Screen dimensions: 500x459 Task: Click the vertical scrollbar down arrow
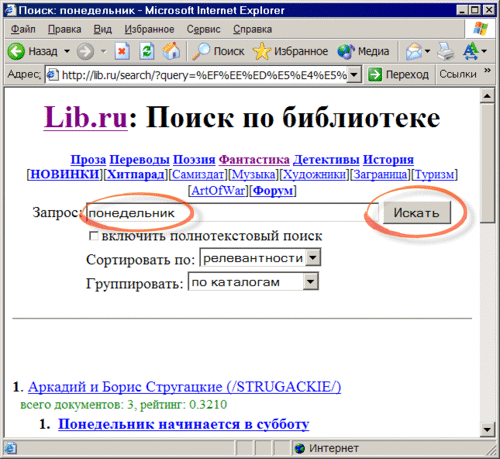click(x=487, y=429)
